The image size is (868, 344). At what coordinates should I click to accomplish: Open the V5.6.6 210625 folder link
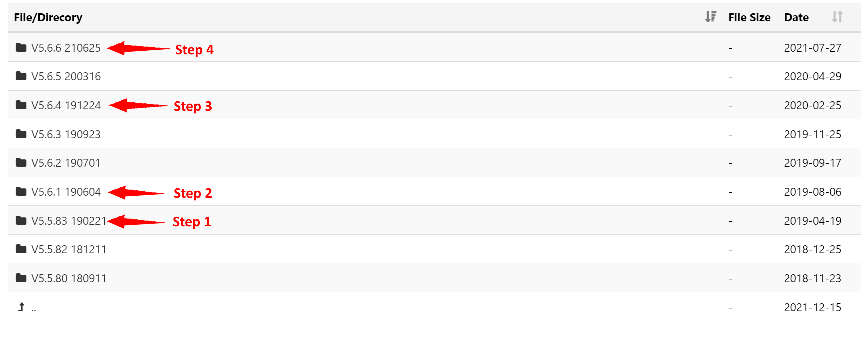pyautogui.click(x=66, y=48)
